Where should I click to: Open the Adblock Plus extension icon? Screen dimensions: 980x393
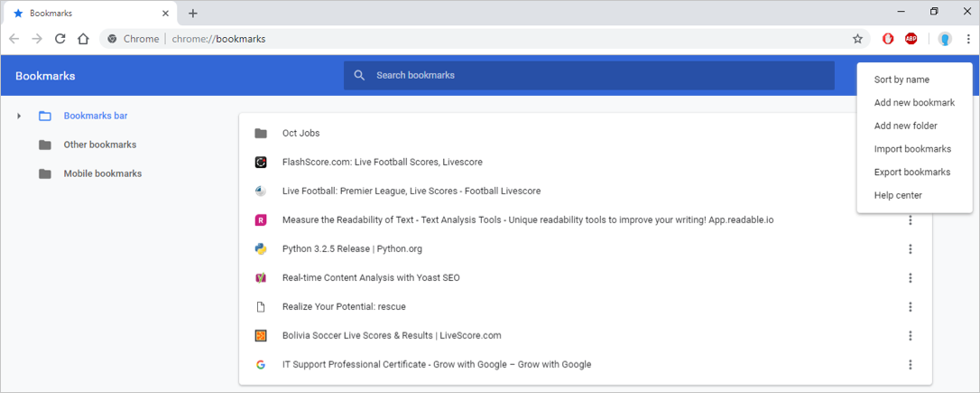(x=911, y=39)
